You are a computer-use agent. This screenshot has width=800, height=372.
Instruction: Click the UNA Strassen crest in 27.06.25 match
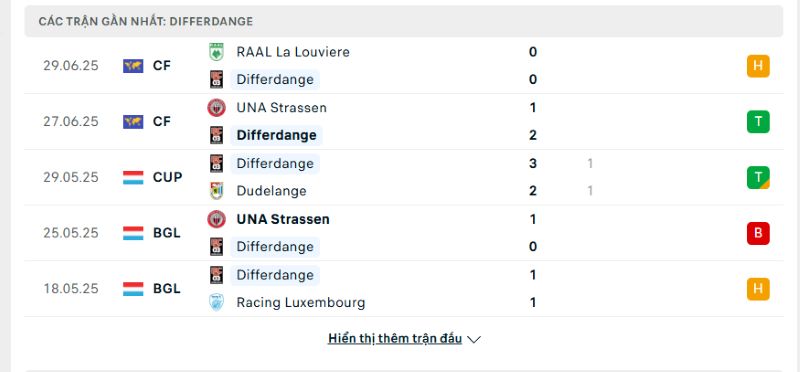216,108
